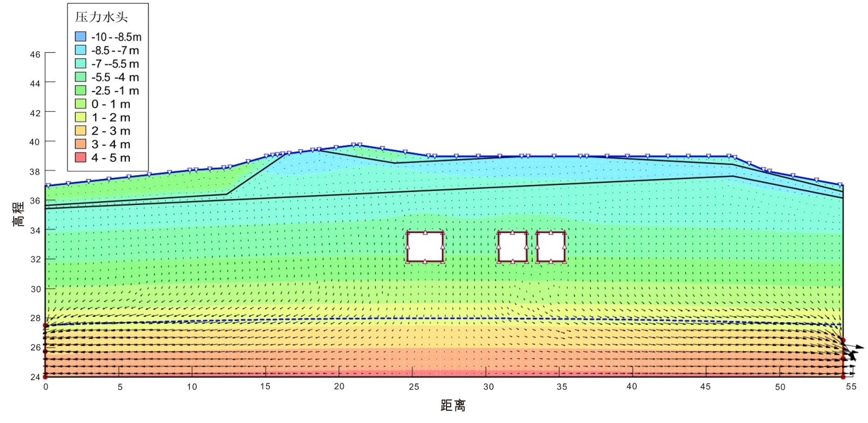
Task: Click the 距离 horizontal axis label
Action: [x=452, y=406]
